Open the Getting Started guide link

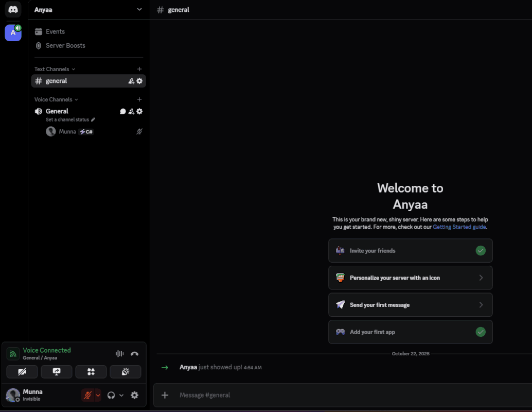coord(459,227)
